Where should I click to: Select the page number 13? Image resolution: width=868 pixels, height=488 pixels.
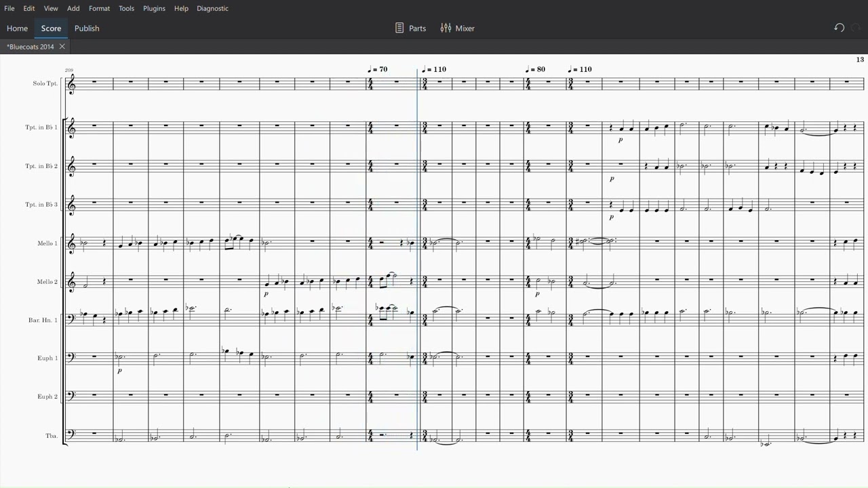point(860,60)
